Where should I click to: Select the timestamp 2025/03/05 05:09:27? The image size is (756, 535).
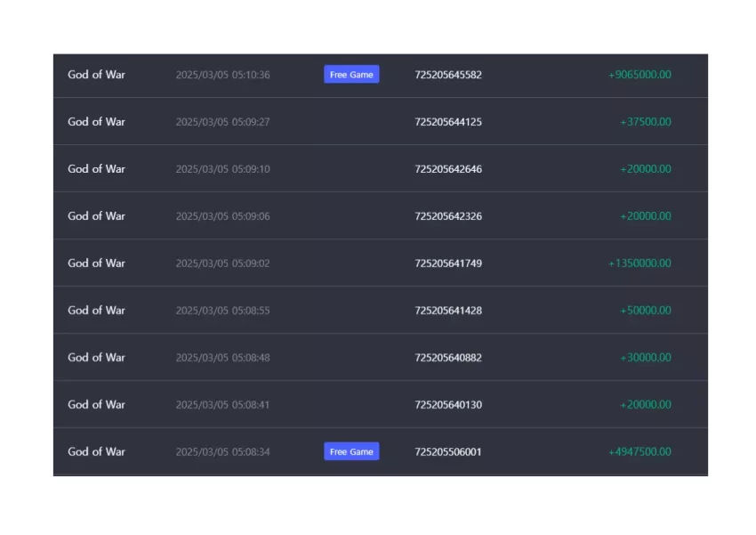222,122
